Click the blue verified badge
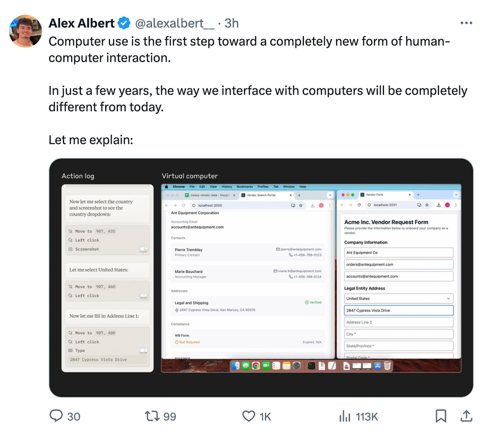490x448 pixels. click(x=124, y=23)
